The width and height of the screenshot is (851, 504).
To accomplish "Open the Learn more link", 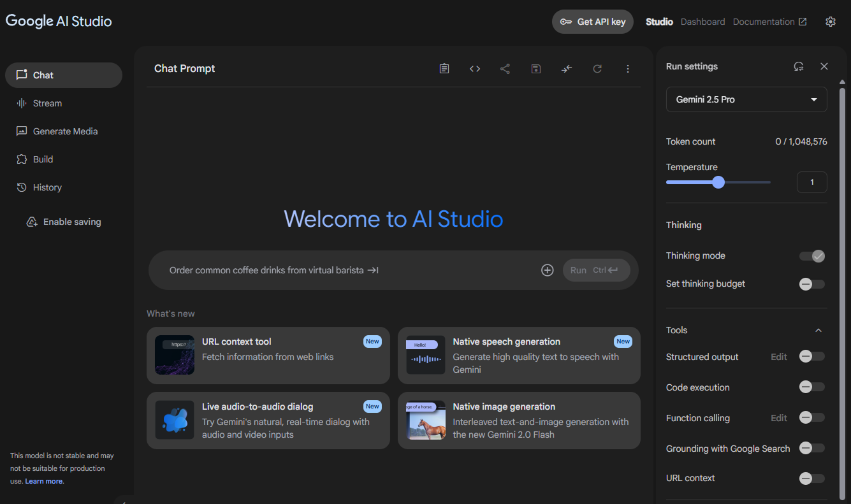I will point(44,481).
